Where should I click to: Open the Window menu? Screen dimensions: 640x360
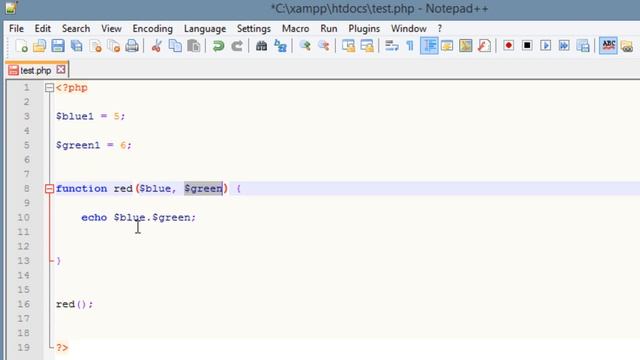click(409, 29)
